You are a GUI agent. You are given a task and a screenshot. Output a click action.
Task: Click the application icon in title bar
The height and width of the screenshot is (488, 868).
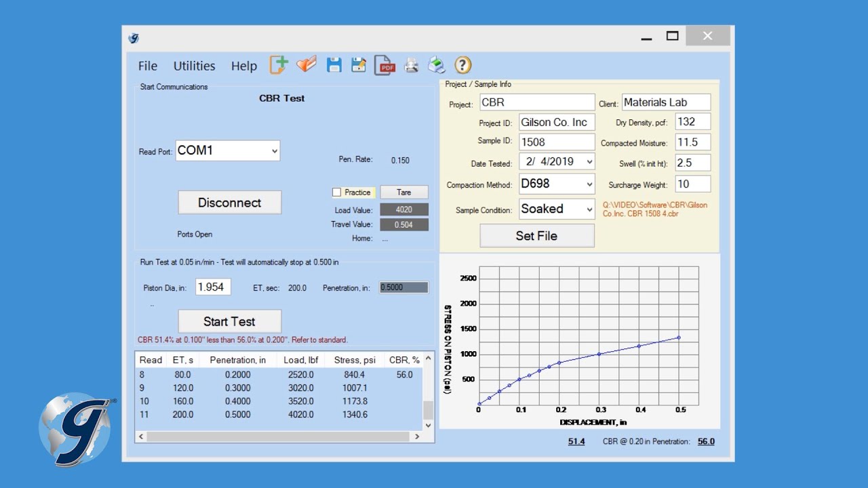point(134,38)
